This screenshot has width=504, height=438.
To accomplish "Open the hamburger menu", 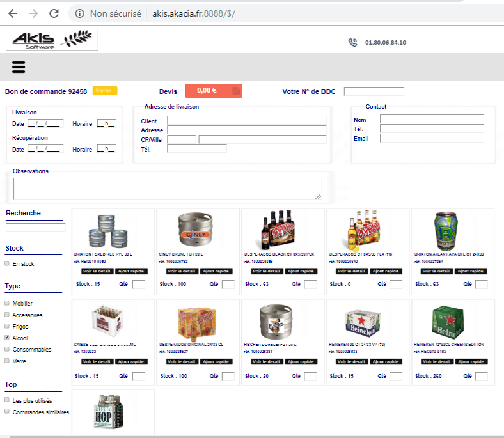I will pos(18,67).
